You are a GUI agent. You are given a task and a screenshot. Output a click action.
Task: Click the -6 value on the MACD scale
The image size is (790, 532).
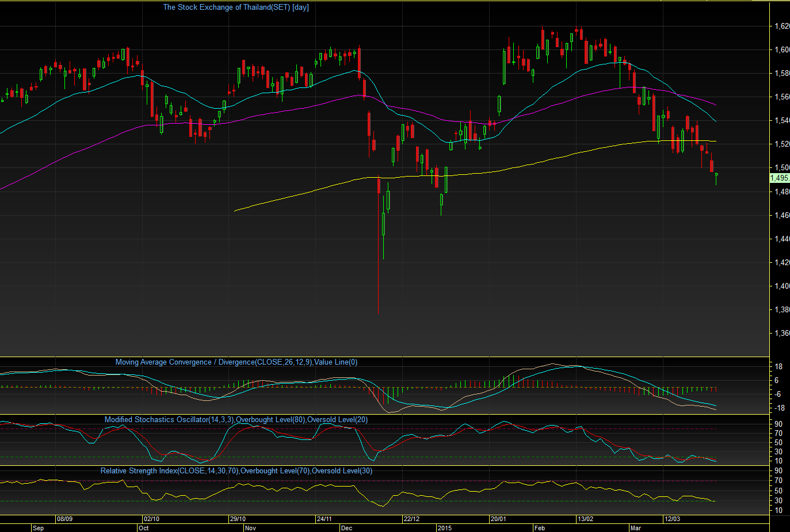pos(777,394)
